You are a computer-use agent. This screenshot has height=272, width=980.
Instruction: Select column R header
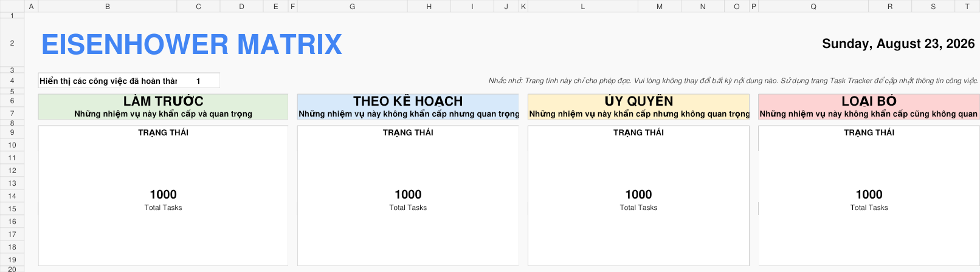click(890, 6)
